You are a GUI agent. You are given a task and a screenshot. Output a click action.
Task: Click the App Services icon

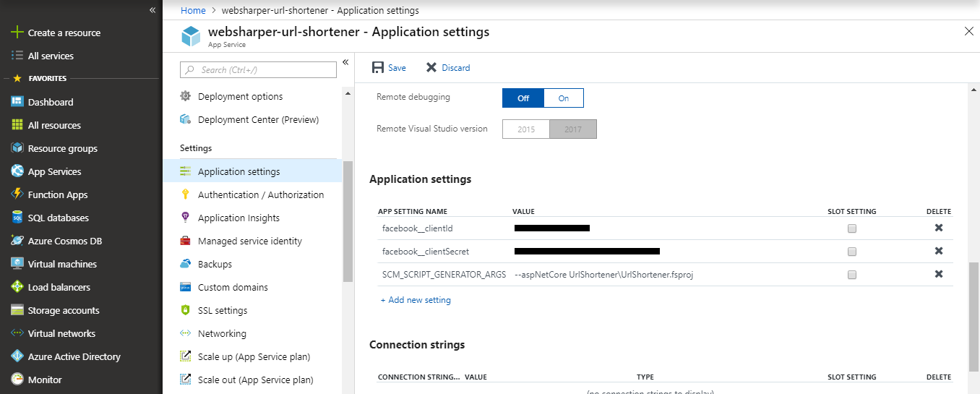(17, 171)
